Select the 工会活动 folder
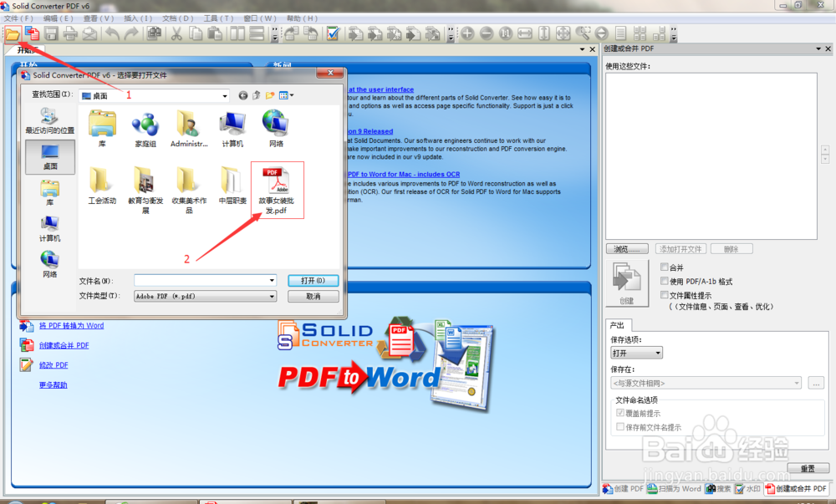Screen dimensions: 836x504 point(102,186)
